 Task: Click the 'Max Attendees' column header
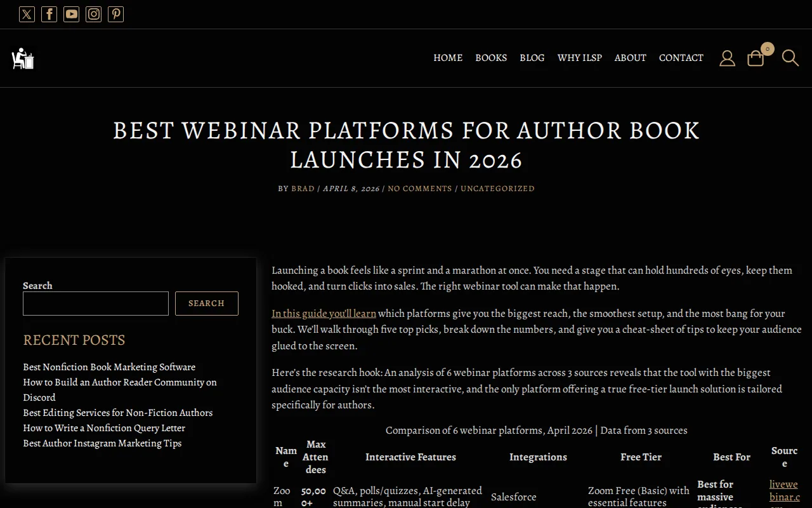[315, 457]
